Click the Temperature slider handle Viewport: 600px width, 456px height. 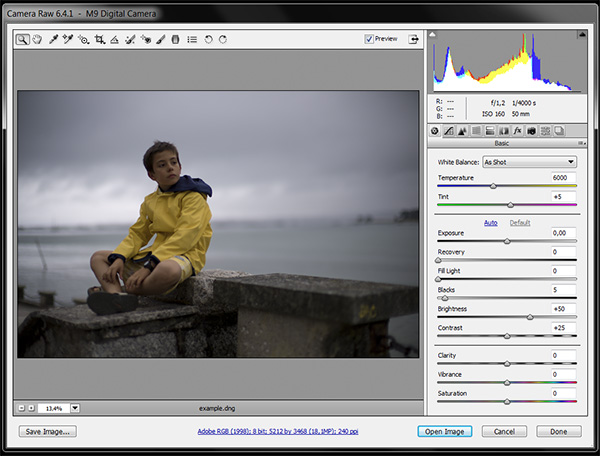click(493, 186)
